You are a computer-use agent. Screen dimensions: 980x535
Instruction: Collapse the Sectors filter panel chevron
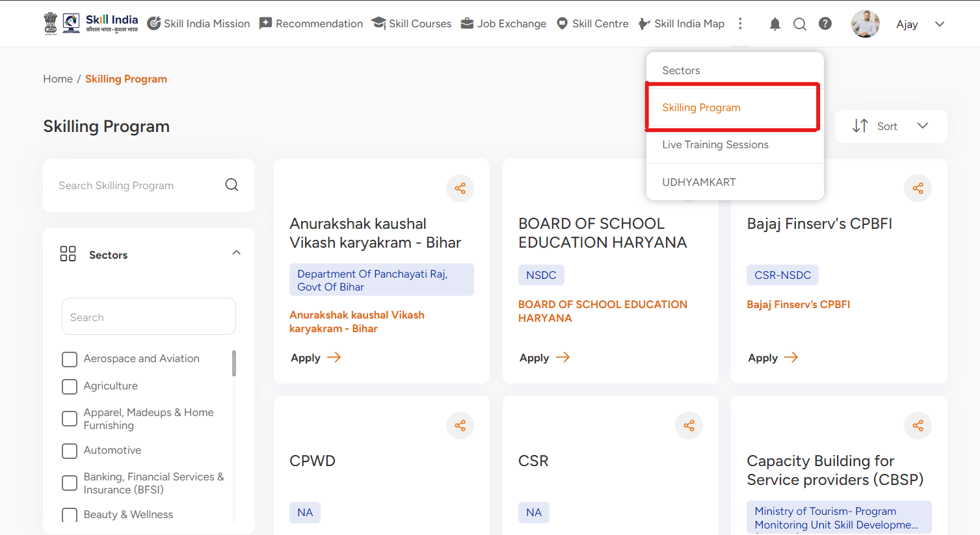coord(237,253)
